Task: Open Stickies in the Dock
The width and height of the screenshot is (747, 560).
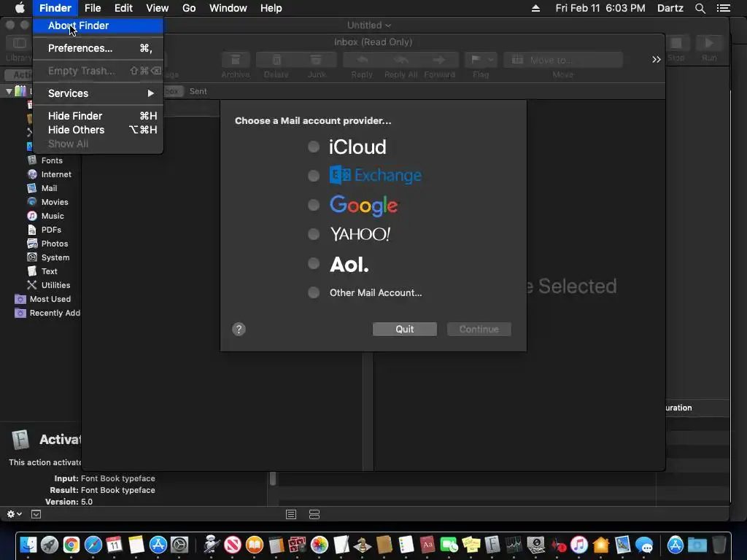Action: 471,544
